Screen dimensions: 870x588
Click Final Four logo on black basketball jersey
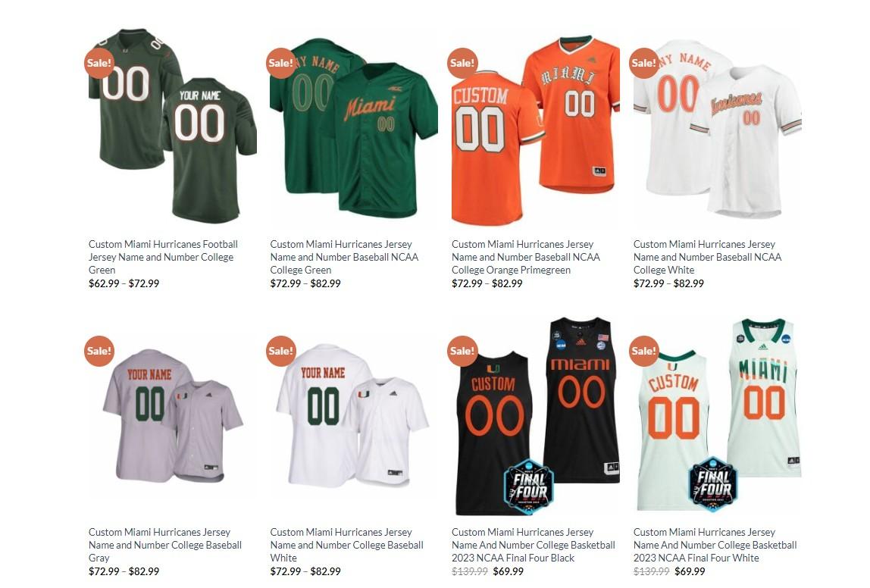coord(529,486)
